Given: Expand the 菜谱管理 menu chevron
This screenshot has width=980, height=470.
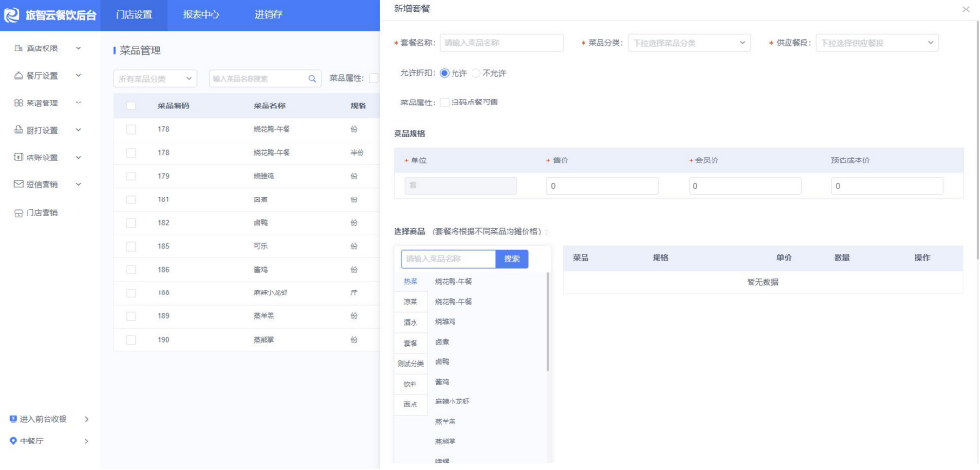Looking at the screenshot, I should (78, 103).
